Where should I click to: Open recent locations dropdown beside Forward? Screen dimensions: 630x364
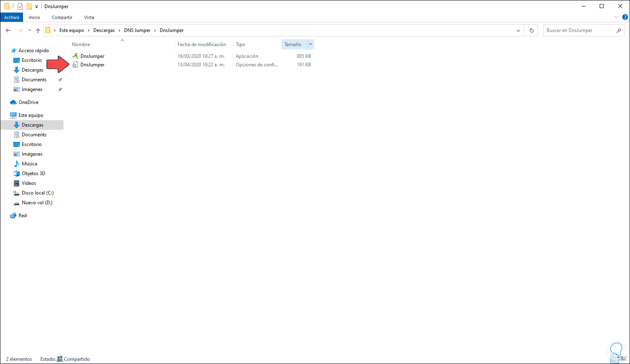pyautogui.click(x=30, y=30)
